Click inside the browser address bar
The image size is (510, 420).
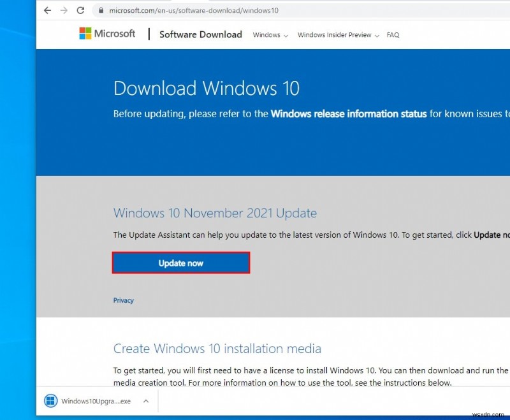(191, 10)
